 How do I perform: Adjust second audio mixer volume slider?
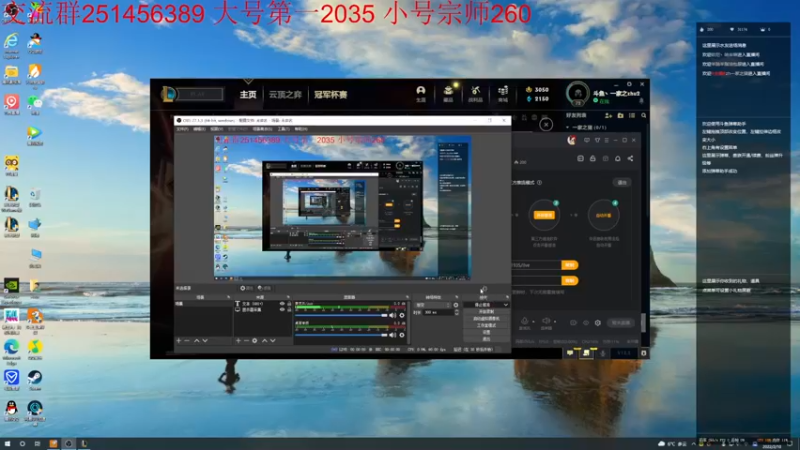click(x=341, y=335)
